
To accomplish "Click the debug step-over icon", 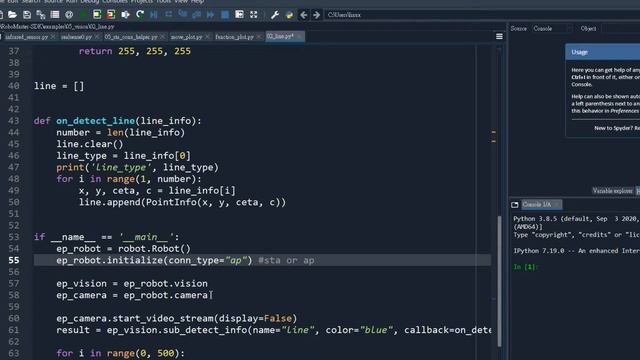I will pos(168,15).
